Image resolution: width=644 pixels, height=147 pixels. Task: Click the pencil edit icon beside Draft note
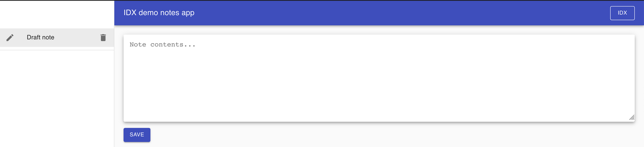pyautogui.click(x=10, y=38)
